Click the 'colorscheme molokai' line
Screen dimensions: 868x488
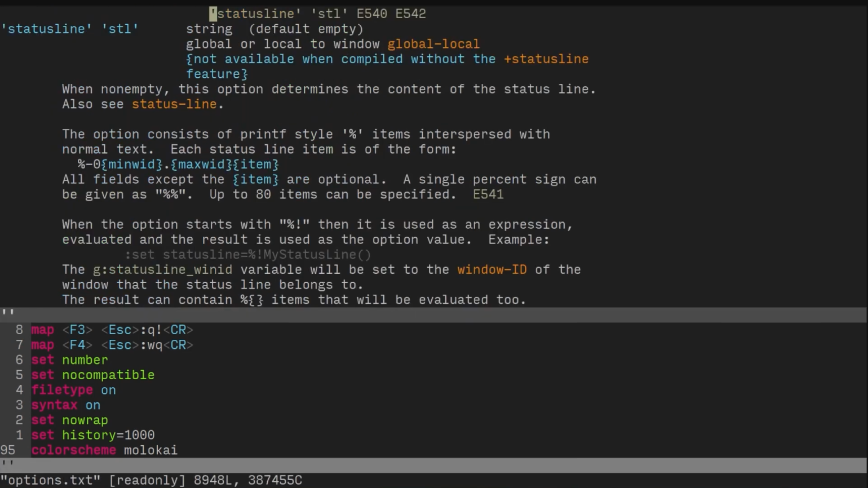pyautogui.click(x=104, y=450)
